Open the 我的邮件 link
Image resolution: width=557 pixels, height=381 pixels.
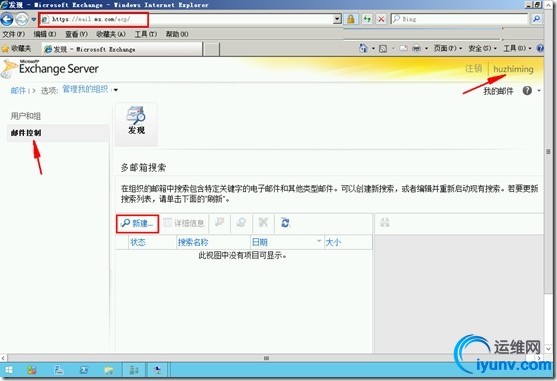[x=498, y=91]
